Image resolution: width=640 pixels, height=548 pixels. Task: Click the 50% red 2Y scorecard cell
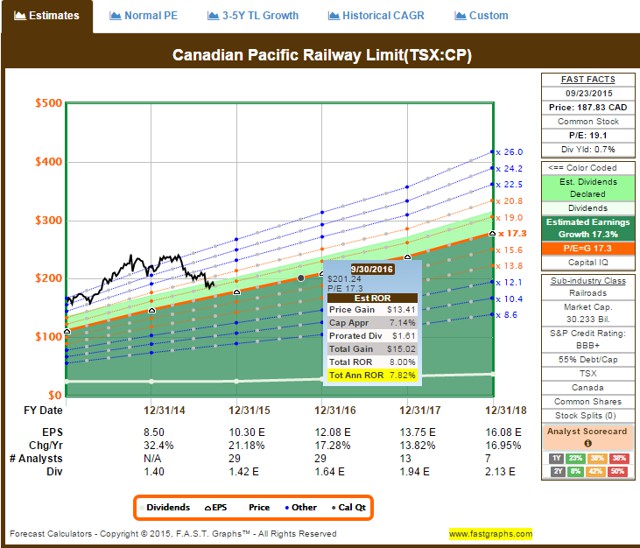pos(618,471)
